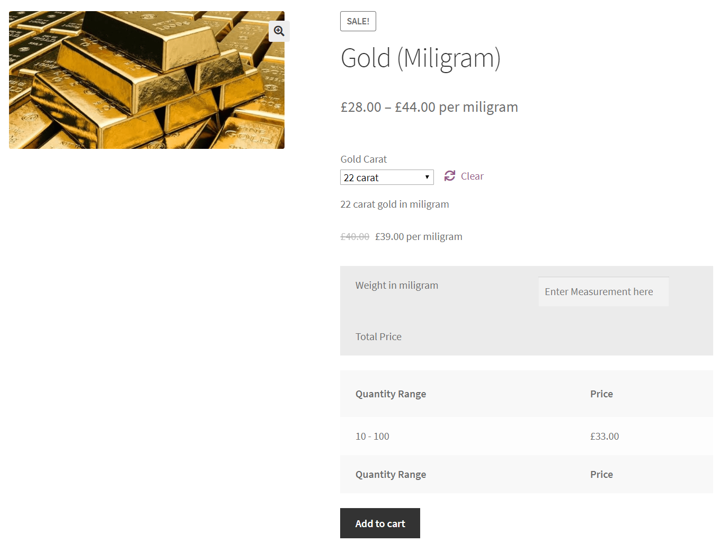Click the Total Price label
Image resolution: width=728 pixels, height=560 pixels.
coord(378,337)
